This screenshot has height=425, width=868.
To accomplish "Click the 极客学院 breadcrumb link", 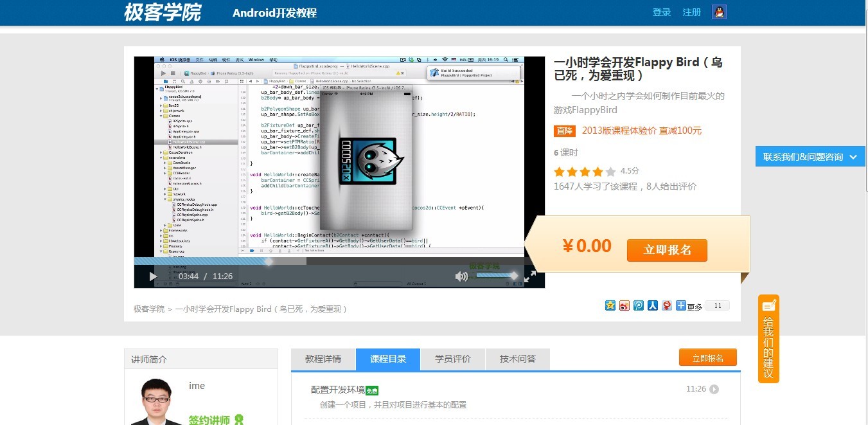I will click(x=149, y=309).
